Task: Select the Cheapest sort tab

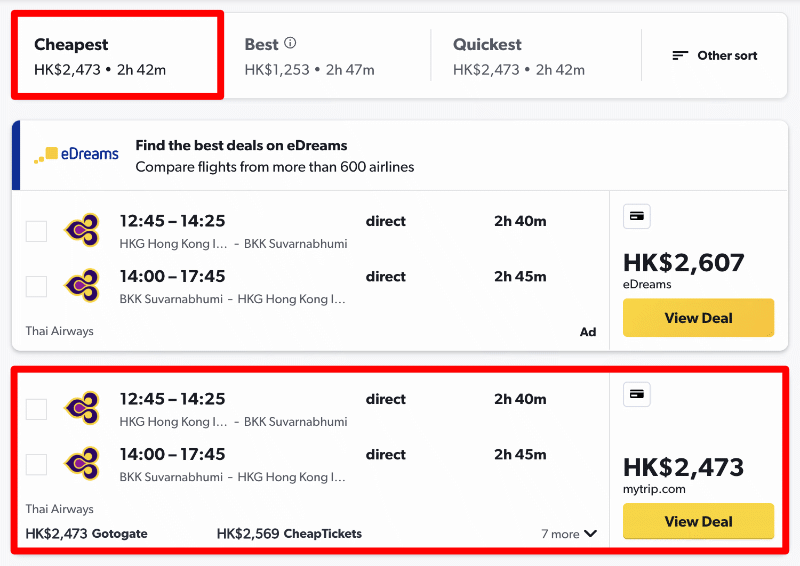Action: [x=117, y=55]
